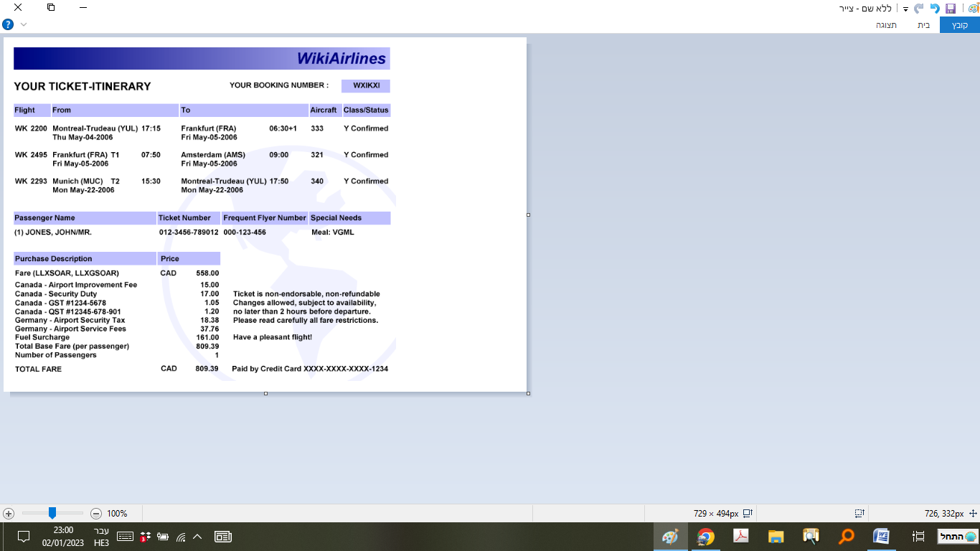Click the Paint palette icon in the title bar
980x551 pixels.
coord(973,8)
